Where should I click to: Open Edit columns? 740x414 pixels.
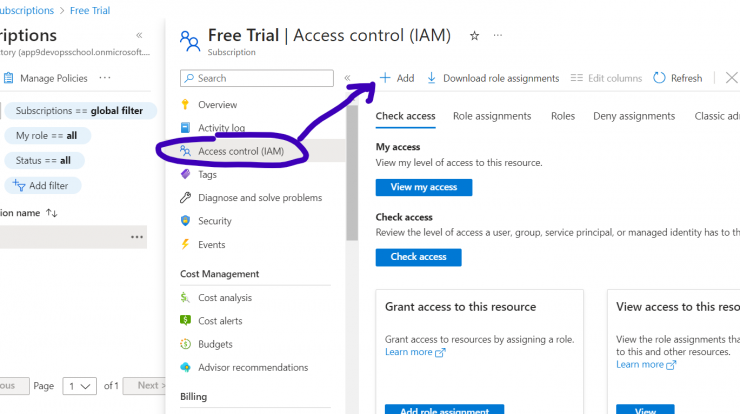pos(606,78)
